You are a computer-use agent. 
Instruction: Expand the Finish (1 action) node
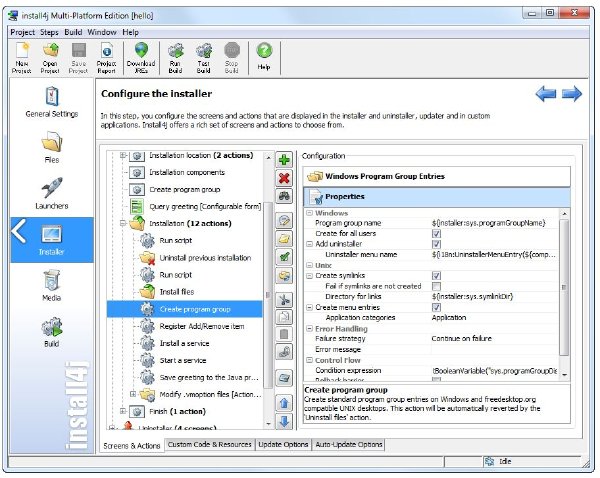click(x=123, y=411)
